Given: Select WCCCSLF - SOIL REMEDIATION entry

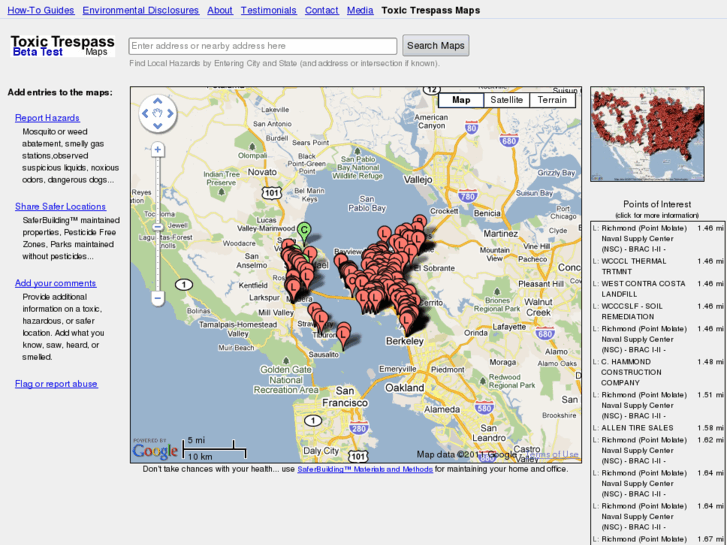Looking at the screenshot, I should (658, 311).
